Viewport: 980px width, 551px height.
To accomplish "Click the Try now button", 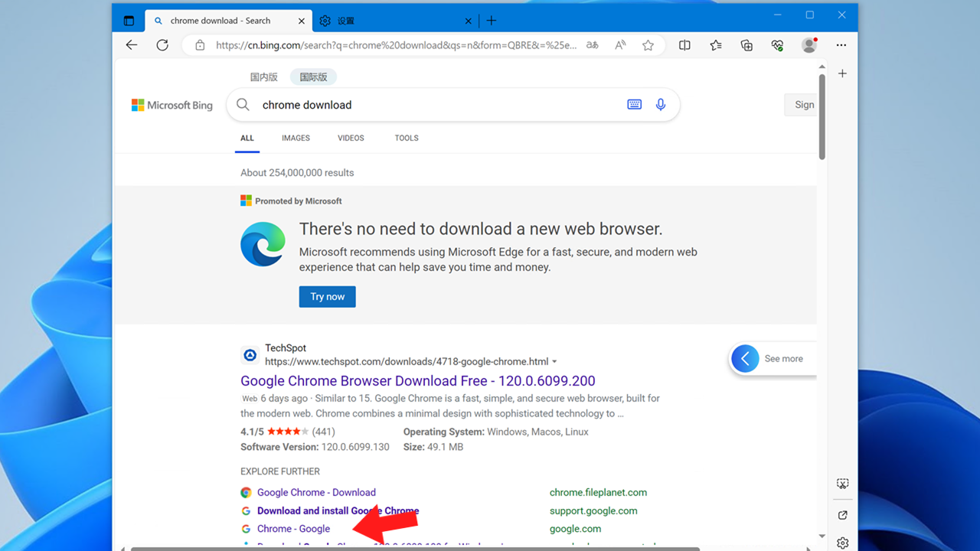I will [327, 297].
